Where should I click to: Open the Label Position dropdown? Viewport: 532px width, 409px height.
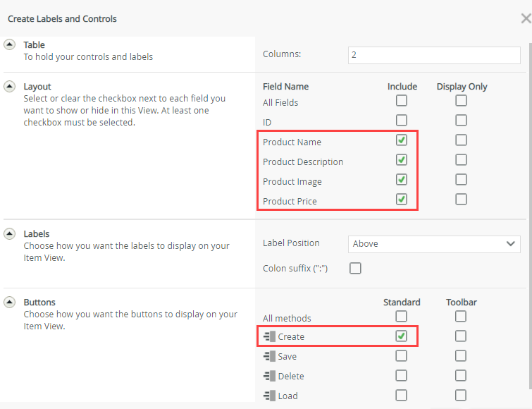coord(434,244)
